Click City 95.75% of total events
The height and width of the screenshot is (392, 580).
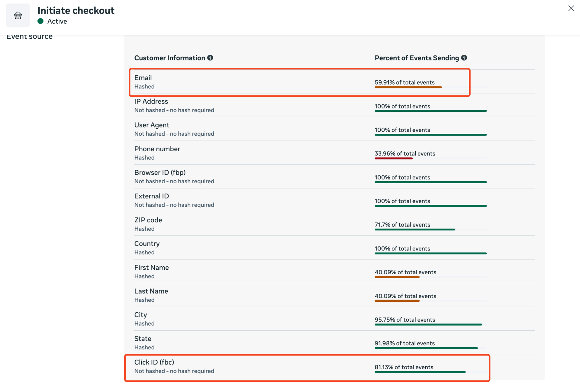pyautogui.click(x=404, y=320)
